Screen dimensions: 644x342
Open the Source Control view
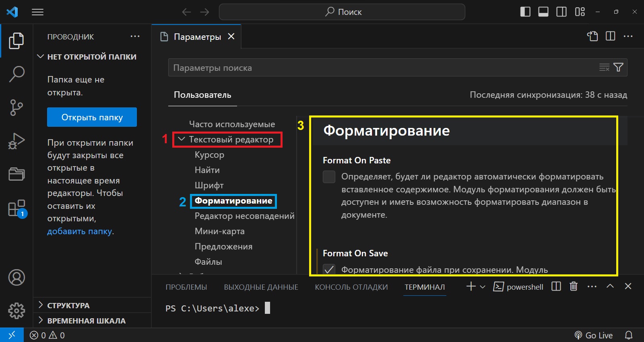pos(17,108)
